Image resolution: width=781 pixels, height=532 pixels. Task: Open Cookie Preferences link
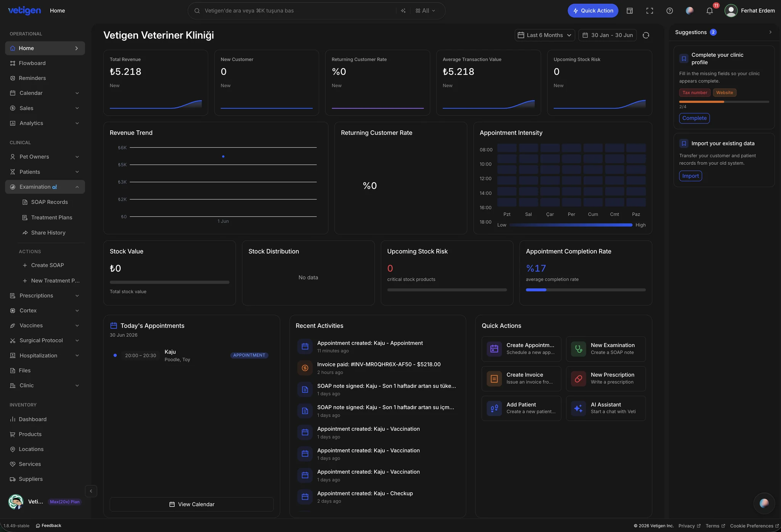pyautogui.click(x=754, y=526)
